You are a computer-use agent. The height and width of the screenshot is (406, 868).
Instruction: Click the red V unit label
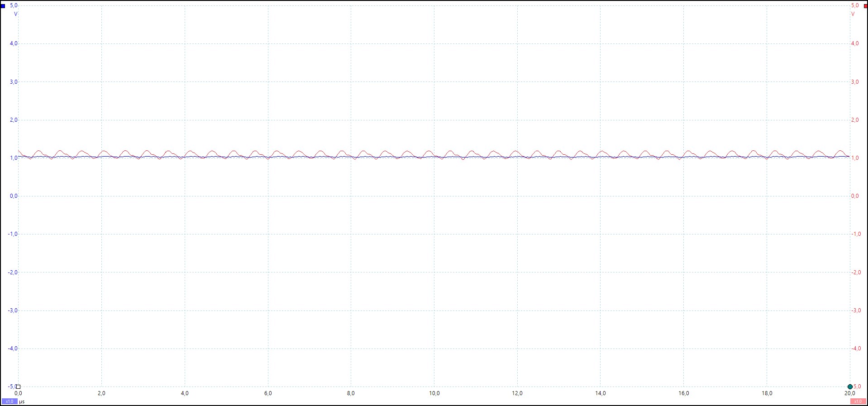click(853, 14)
